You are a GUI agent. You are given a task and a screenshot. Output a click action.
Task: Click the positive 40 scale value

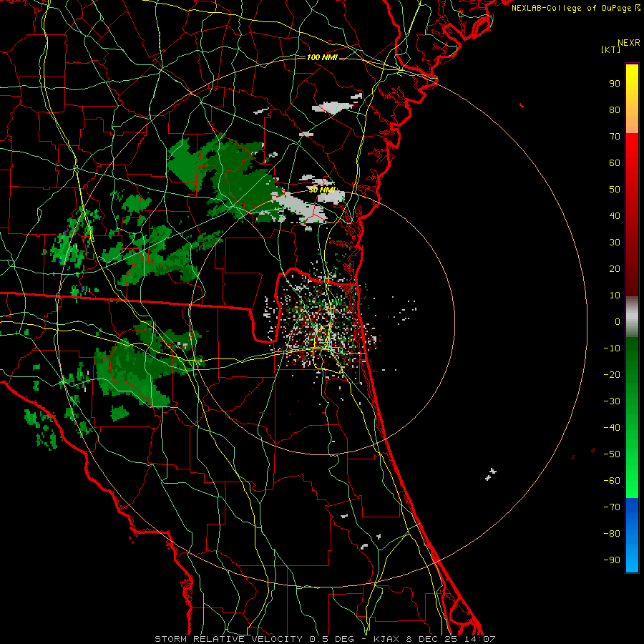tap(615, 215)
